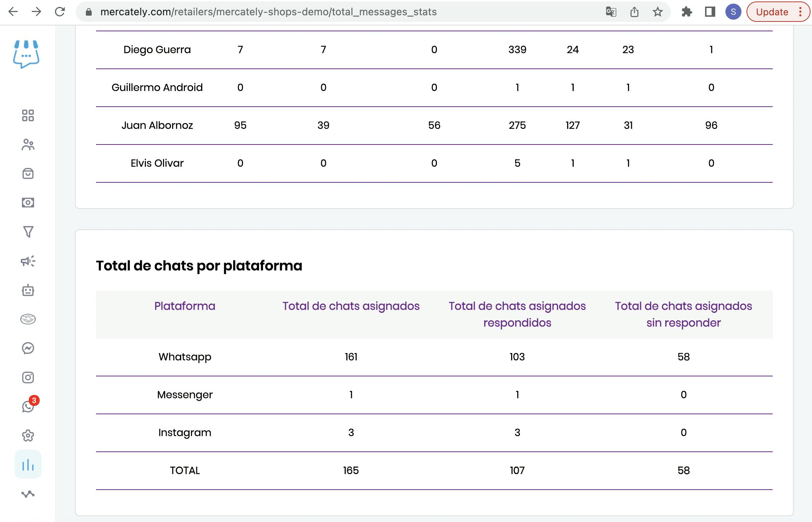This screenshot has width=812, height=522.
Task: Click Juan Albornoz's value 96
Action: (x=711, y=125)
